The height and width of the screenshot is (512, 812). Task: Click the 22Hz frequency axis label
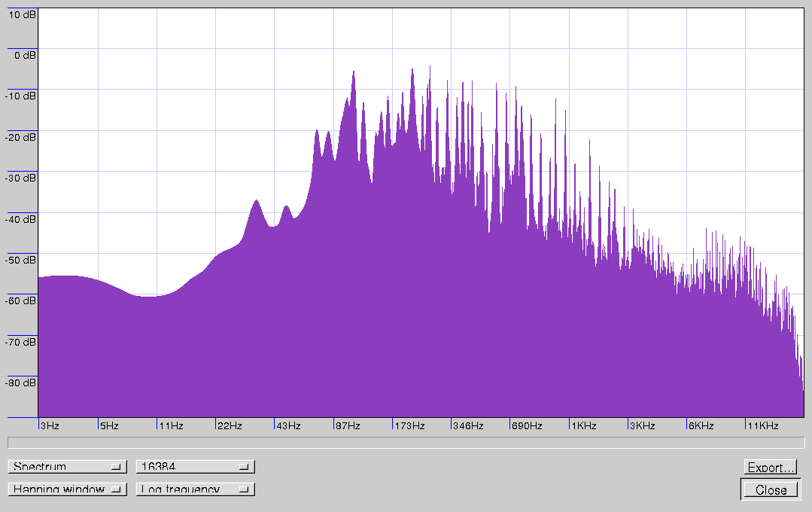click(230, 426)
